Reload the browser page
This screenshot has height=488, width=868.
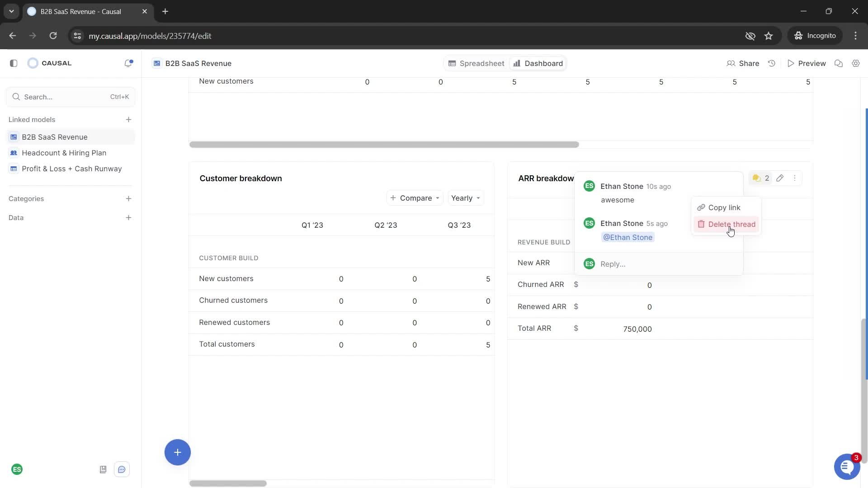53,36
